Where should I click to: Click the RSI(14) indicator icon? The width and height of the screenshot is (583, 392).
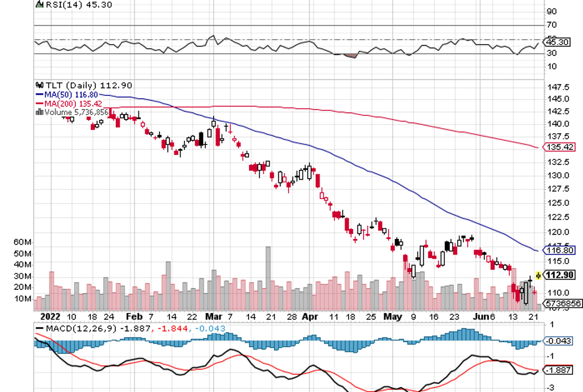39,4
